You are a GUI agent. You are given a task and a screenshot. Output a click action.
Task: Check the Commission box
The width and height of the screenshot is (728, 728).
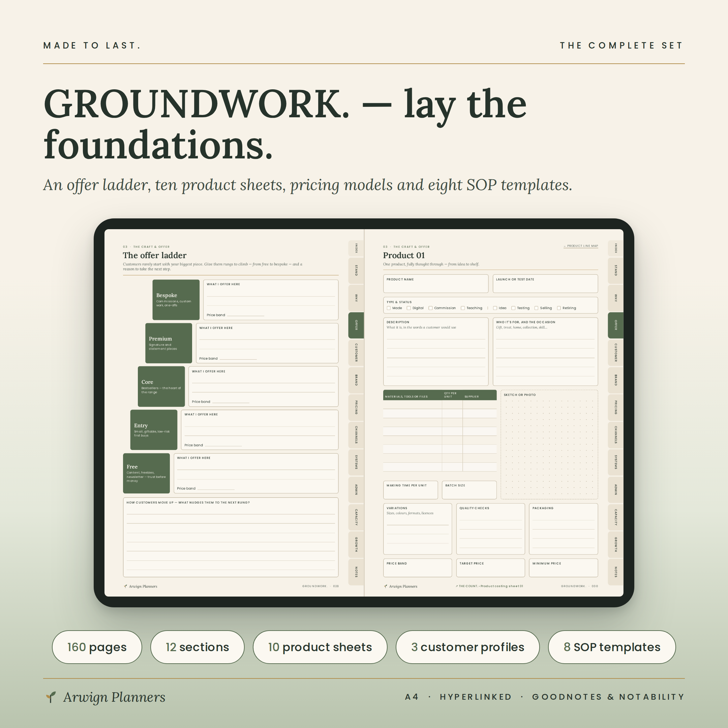pyautogui.click(x=430, y=308)
